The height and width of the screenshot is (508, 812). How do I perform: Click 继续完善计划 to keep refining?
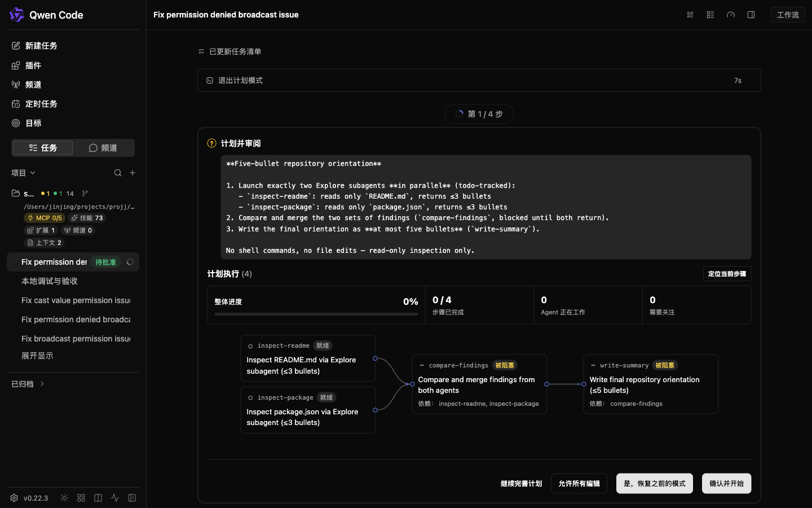click(521, 484)
